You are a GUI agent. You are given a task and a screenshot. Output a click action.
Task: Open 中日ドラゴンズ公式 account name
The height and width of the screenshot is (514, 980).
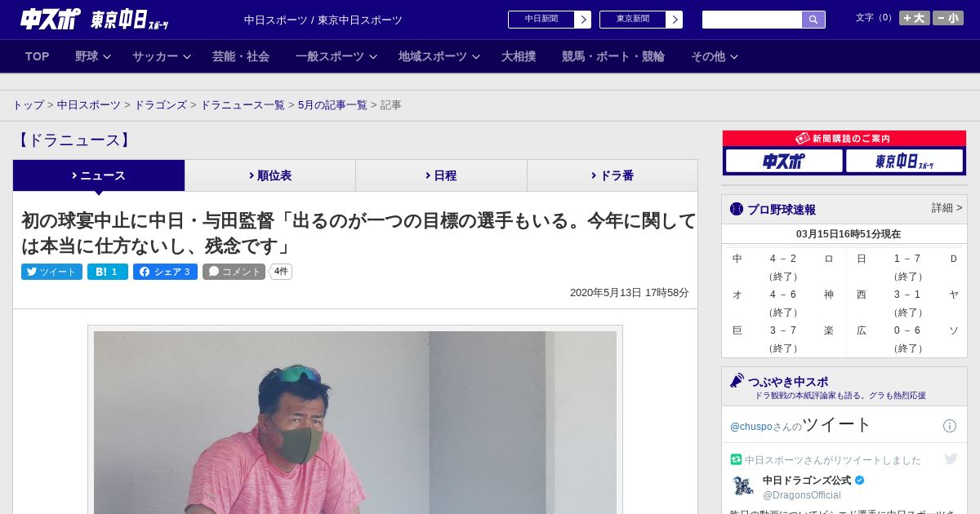point(807,481)
